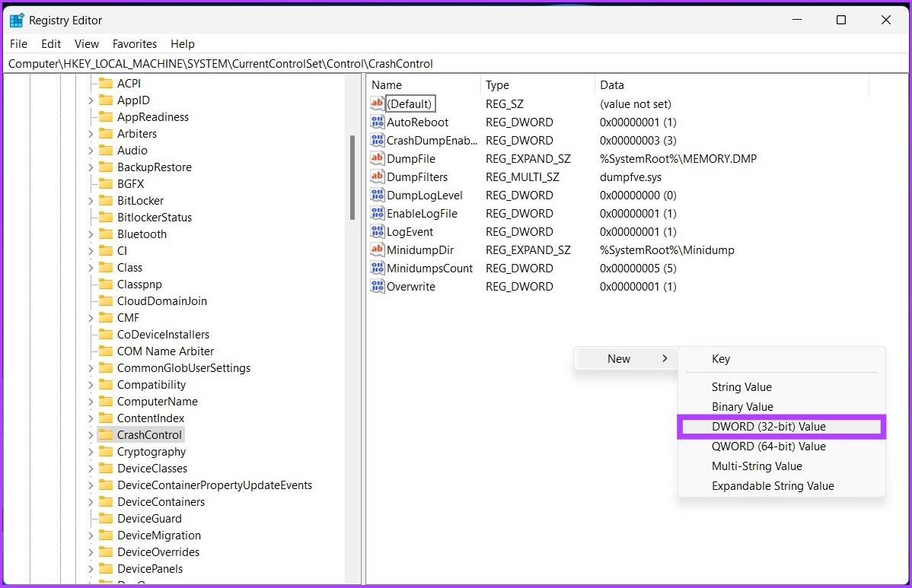Click the DumpFile string value icon
The width and height of the screenshot is (912, 588).
point(378,159)
